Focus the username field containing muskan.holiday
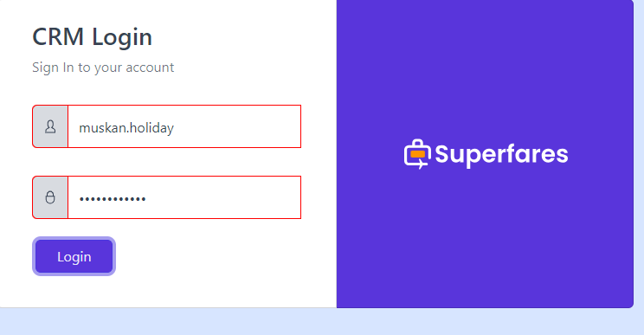The height and width of the screenshot is (335, 644). point(184,126)
